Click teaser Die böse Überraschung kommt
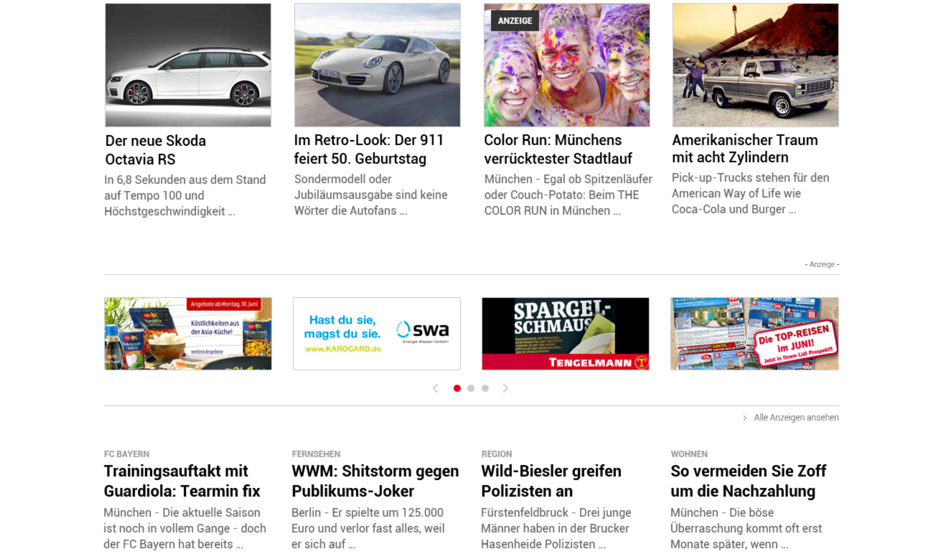 click(x=746, y=528)
